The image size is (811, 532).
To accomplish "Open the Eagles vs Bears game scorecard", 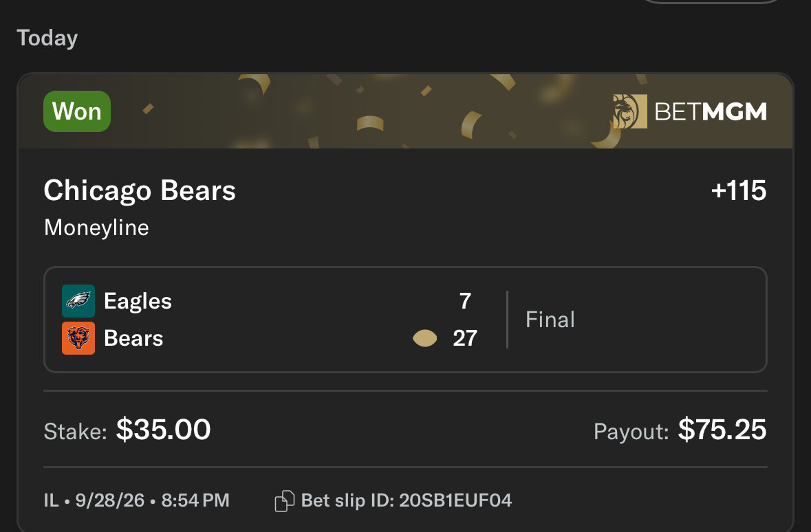I will 405,320.
